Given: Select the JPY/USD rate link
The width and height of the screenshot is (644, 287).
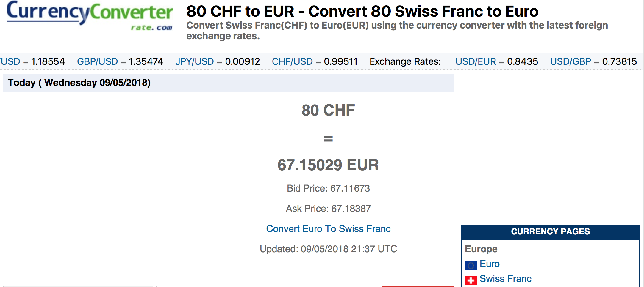Looking at the screenshot, I should tap(195, 61).
